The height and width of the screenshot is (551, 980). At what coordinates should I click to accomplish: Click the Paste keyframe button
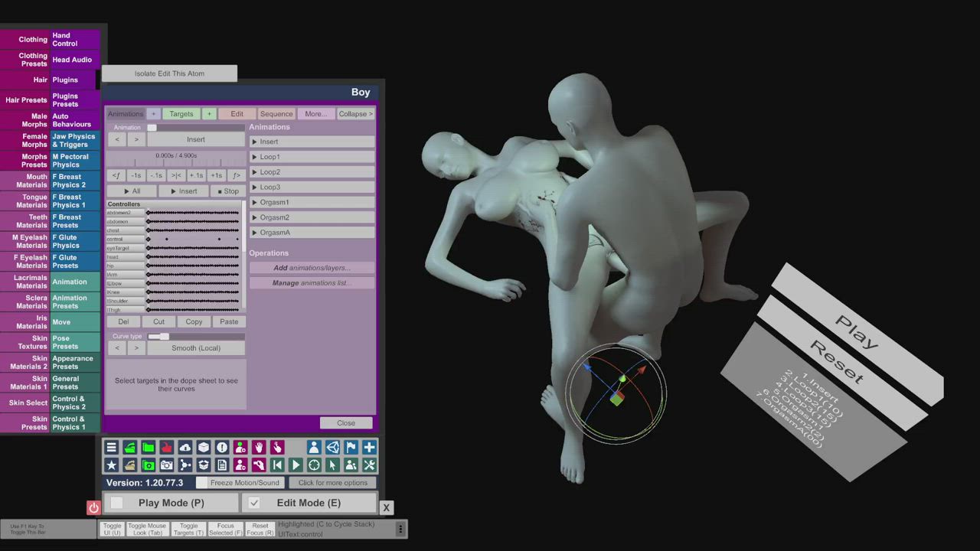click(x=229, y=321)
